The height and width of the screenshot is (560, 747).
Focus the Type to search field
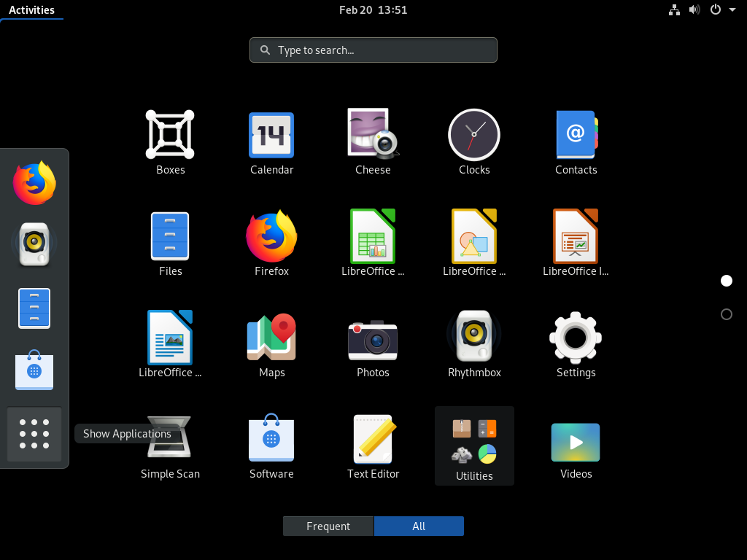(373, 50)
